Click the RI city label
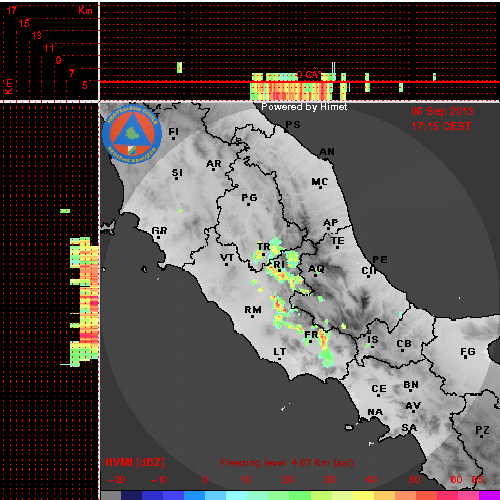 click(x=279, y=264)
